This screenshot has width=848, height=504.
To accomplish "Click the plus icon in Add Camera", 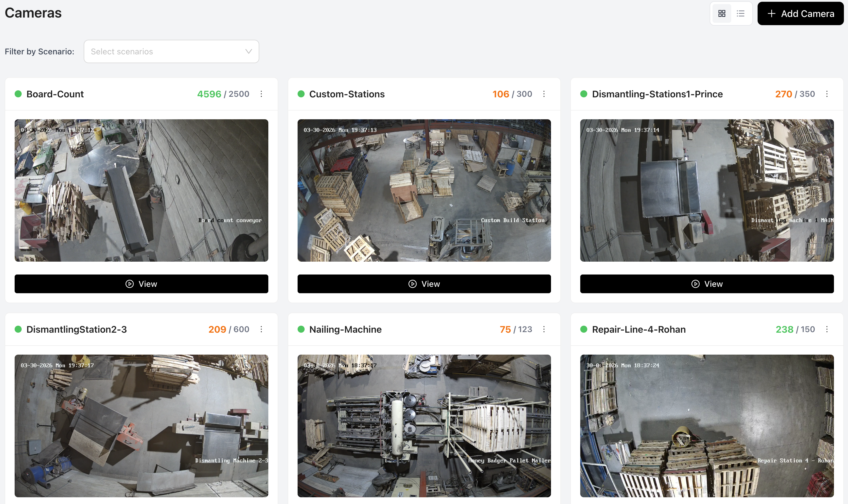I will pyautogui.click(x=772, y=13).
